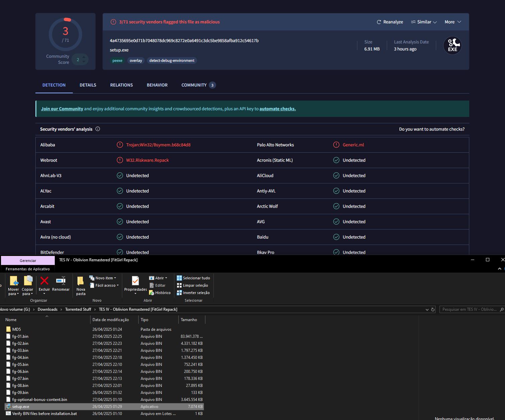
Task: Open the Novo item dropdown
Action: tap(103, 278)
